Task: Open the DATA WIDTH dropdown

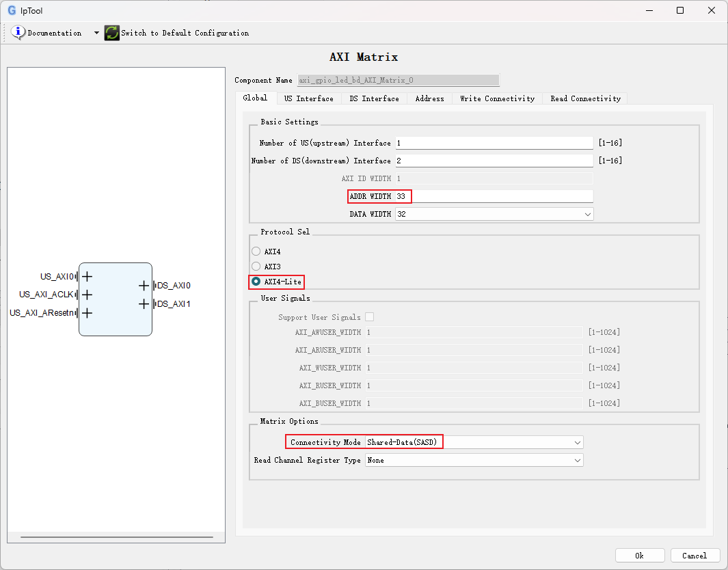Action: point(494,214)
